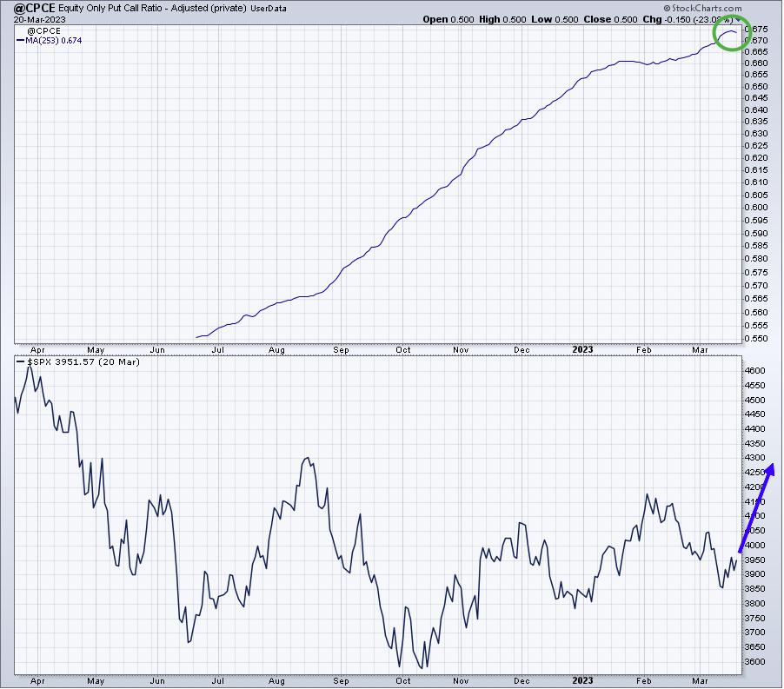The height and width of the screenshot is (689, 784).
Task: Click the green circle annotation
Action: tap(731, 34)
